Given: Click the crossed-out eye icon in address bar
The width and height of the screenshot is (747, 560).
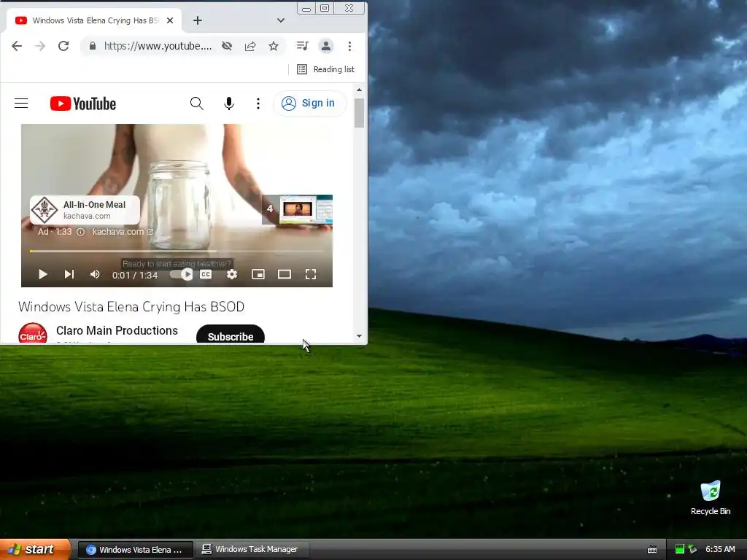Looking at the screenshot, I should click(227, 46).
